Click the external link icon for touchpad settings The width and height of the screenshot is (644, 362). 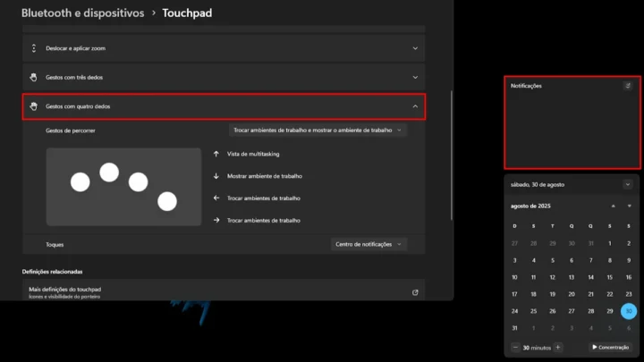pos(415,291)
